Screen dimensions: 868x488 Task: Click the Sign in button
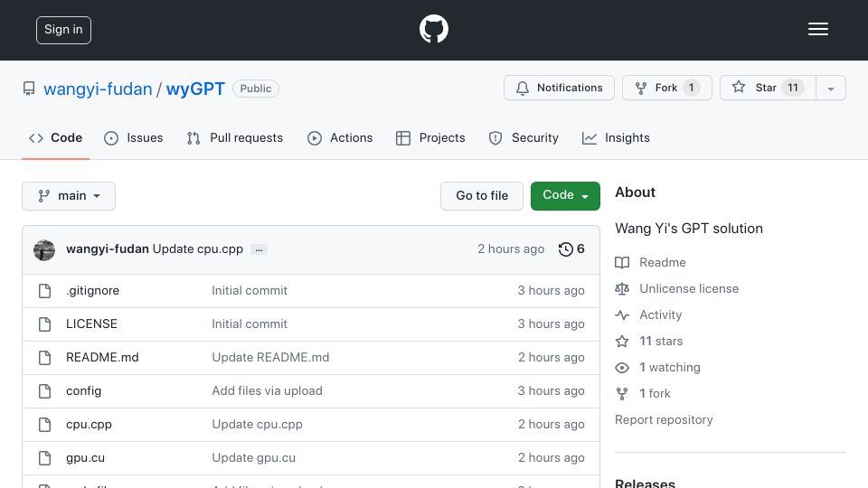tap(63, 30)
